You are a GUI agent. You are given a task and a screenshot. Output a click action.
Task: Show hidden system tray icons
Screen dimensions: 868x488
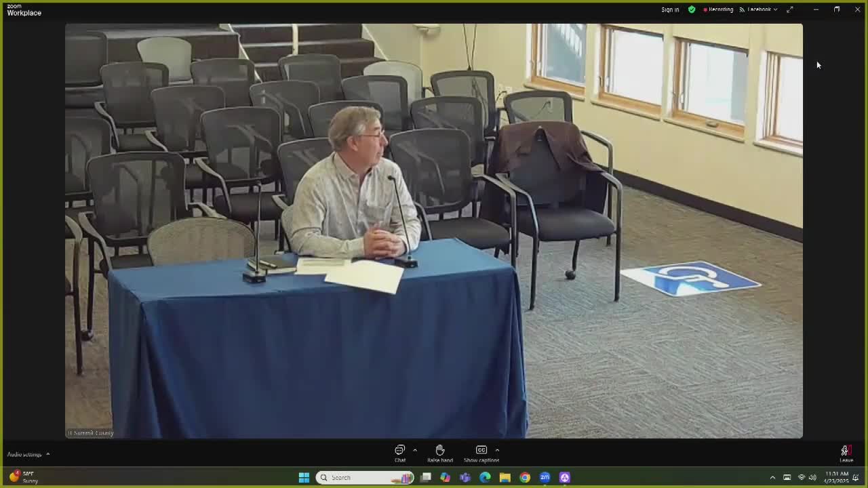[772, 477]
